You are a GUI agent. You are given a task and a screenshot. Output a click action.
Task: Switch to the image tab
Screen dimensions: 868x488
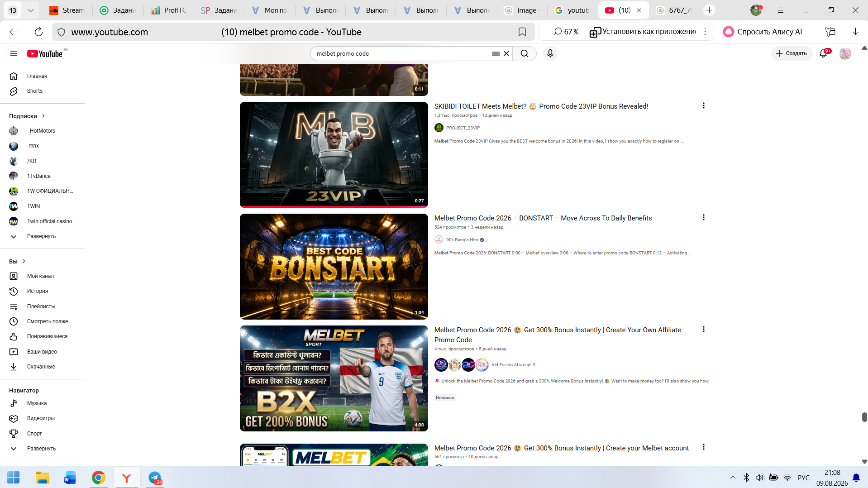click(x=522, y=10)
